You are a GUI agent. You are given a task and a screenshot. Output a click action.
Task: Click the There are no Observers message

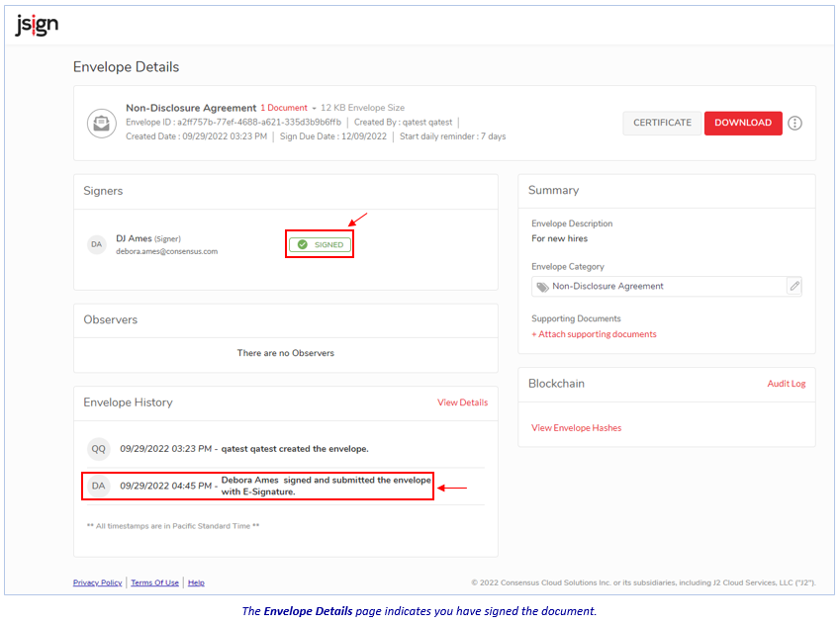click(286, 353)
